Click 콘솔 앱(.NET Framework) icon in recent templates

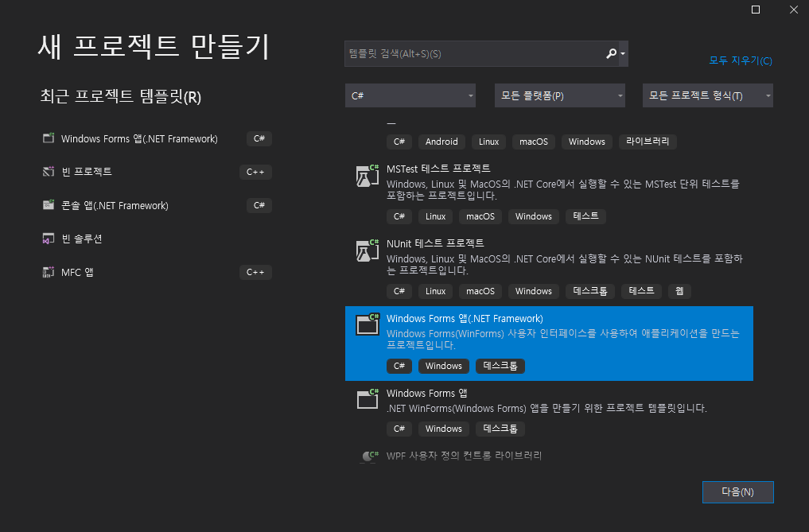(x=49, y=205)
